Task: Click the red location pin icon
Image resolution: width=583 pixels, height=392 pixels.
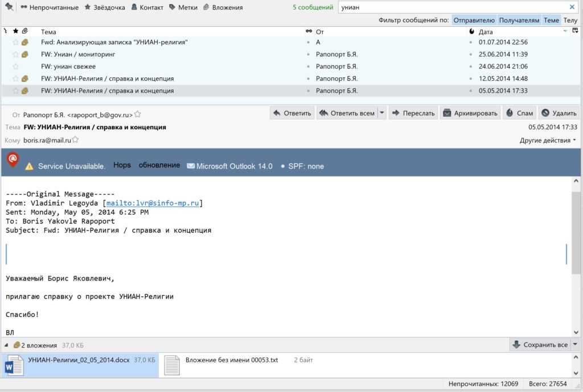Action: (x=13, y=160)
